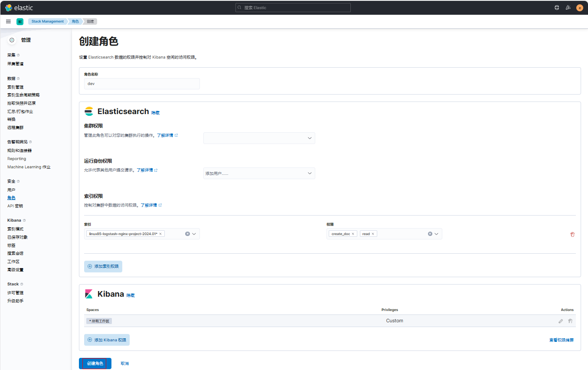Edit the Kibana space privilege with pencil icon
The height and width of the screenshot is (370, 588).
tap(561, 321)
